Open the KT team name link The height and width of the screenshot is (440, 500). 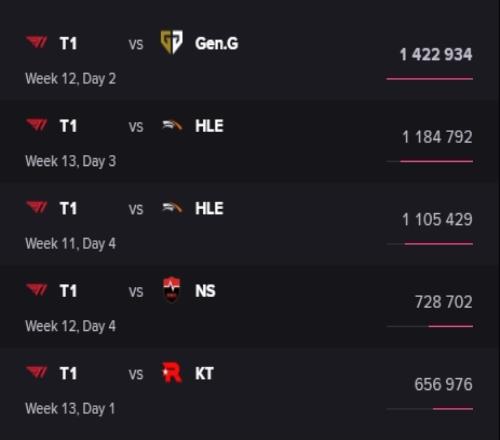pos(204,373)
